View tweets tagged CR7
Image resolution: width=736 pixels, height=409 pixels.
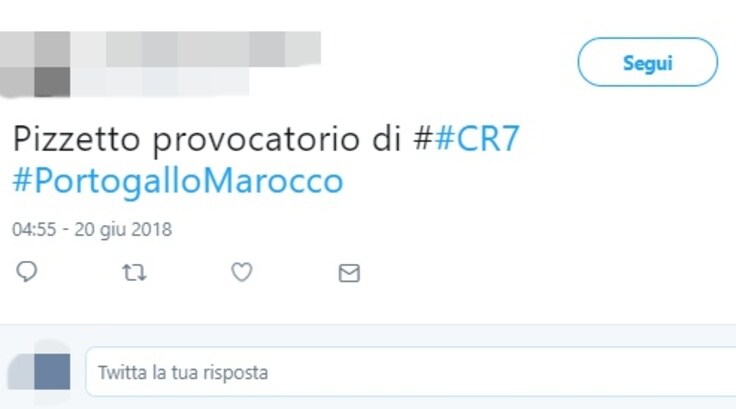pyautogui.click(x=477, y=139)
